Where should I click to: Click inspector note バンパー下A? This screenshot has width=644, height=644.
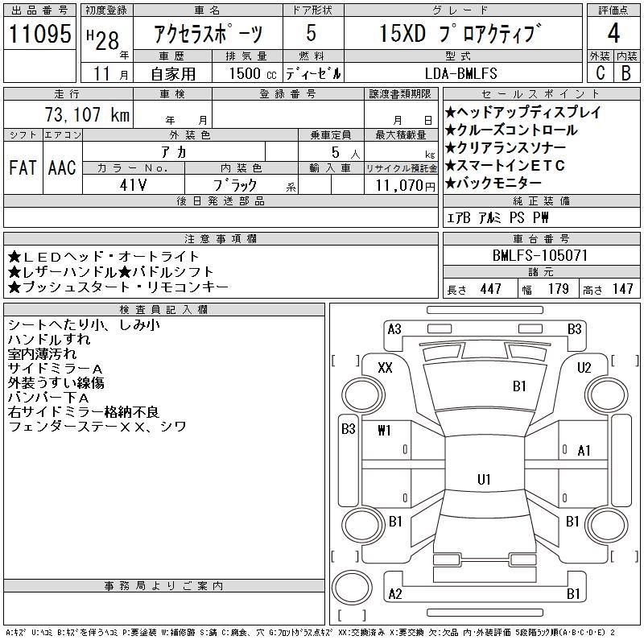[x=48, y=398]
